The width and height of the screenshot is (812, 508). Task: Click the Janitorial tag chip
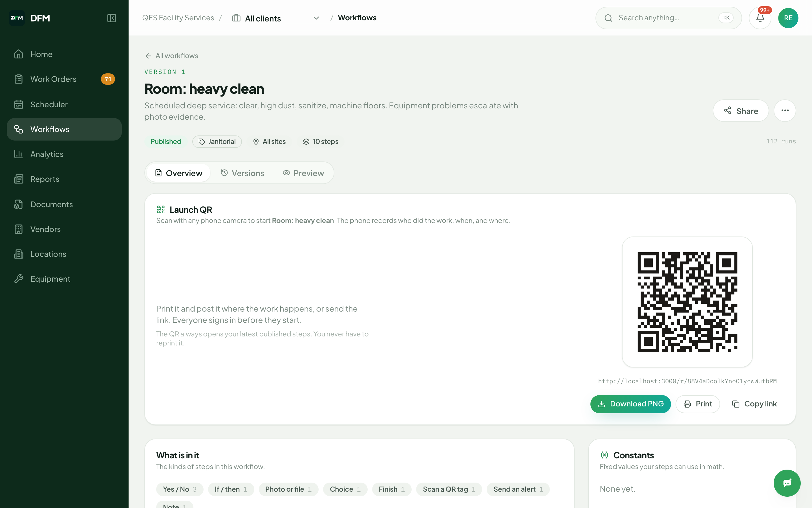coord(217,141)
